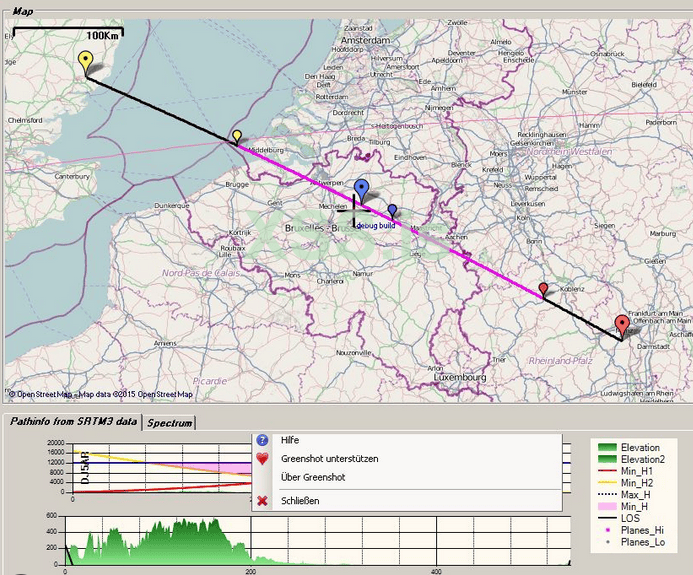
Task: Click the small yellow pin near Middelburg
Action: pyautogui.click(x=237, y=137)
